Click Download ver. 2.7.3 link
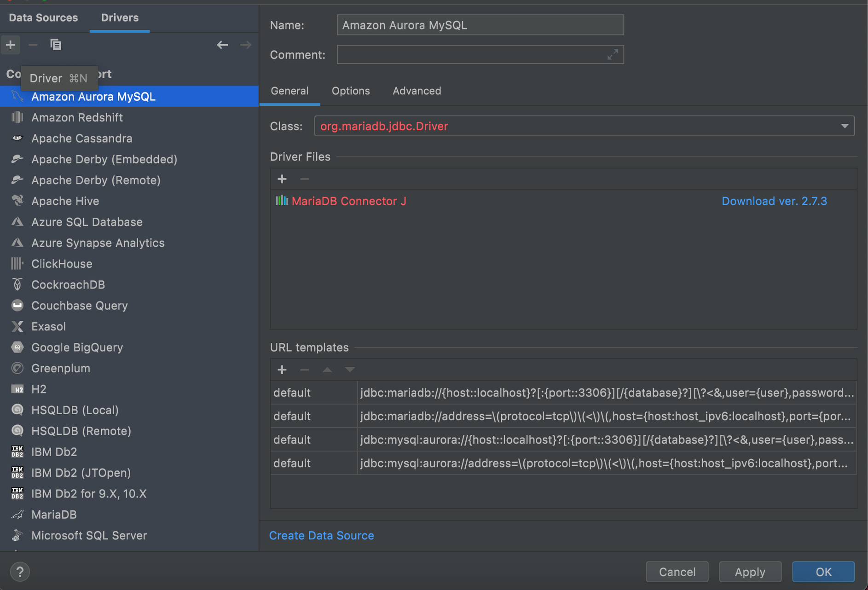The image size is (868, 590). click(774, 201)
